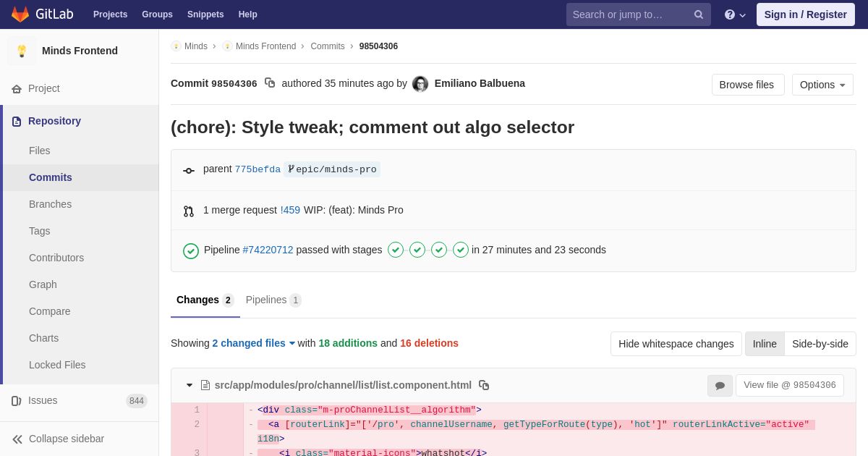Open merge request !459 link
The image size is (868, 456).
(290, 210)
